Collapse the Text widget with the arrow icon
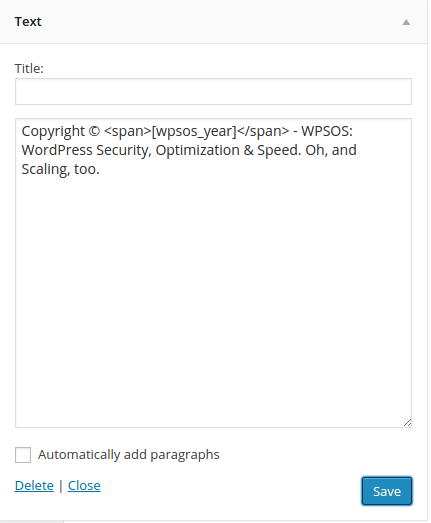The height and width of the screenshot is (523, 431). pyautogui.click(x=406, y=22)
